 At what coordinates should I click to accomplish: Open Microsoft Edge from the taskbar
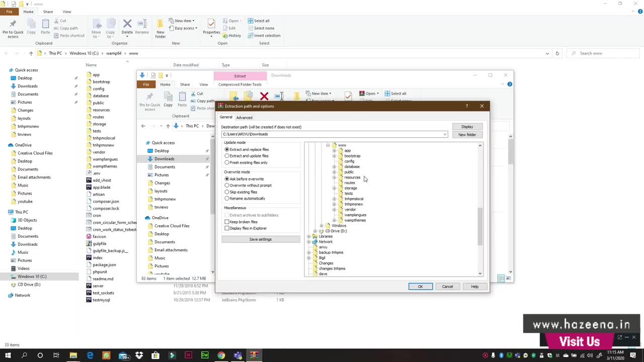(x=90, y=355)
